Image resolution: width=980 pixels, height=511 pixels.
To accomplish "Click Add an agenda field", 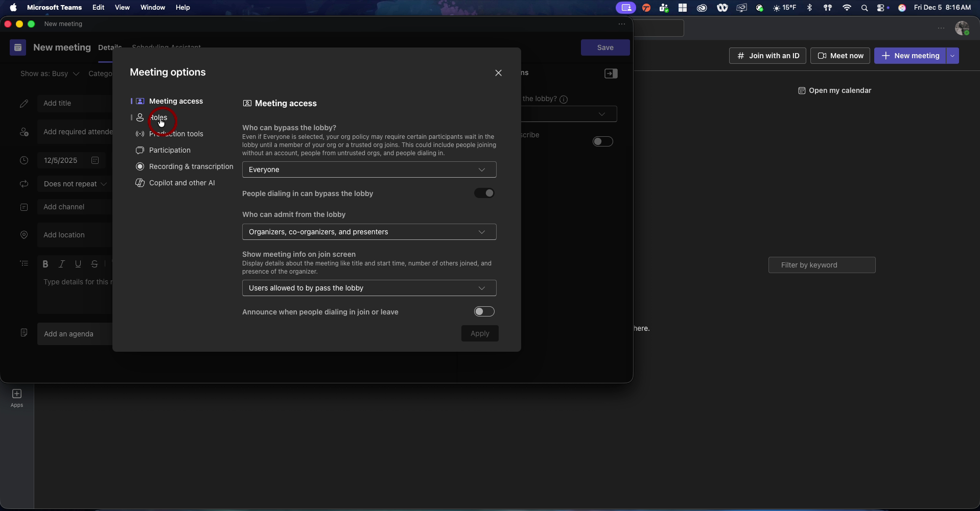I will [x=75, y=334].
